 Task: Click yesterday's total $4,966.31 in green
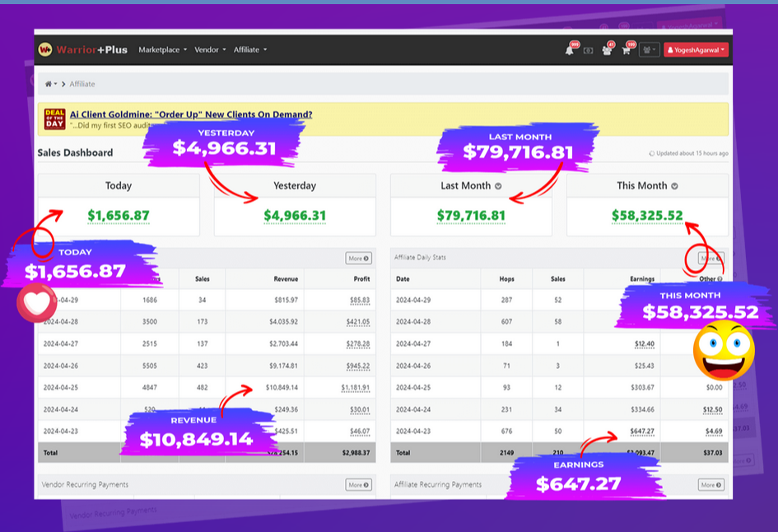(295, 216)
